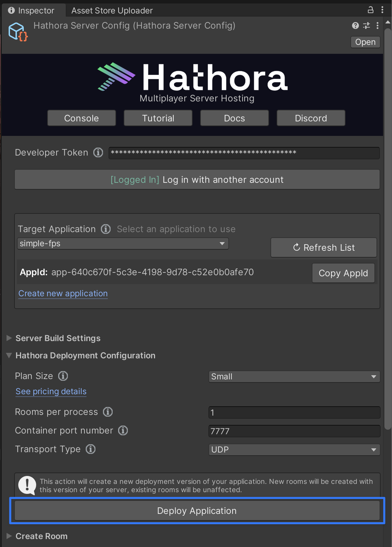Screen dimensions: 392x547
Task: Edit the Container port number field
Action: coord(295,431)
